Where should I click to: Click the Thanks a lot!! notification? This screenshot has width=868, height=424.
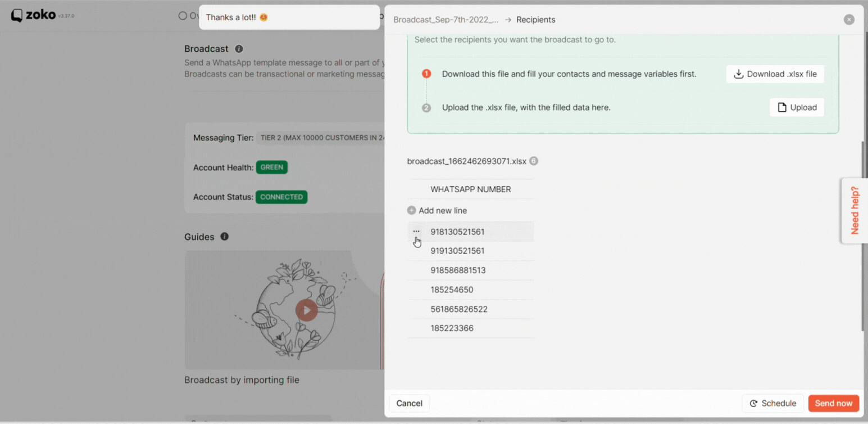[x=289, y=17]
